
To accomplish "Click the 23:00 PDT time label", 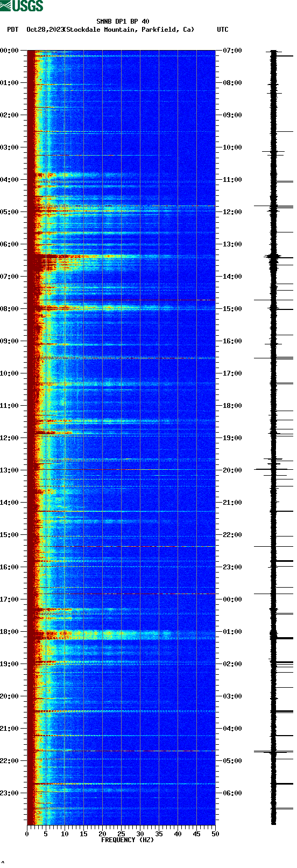I will coord(9,793).
